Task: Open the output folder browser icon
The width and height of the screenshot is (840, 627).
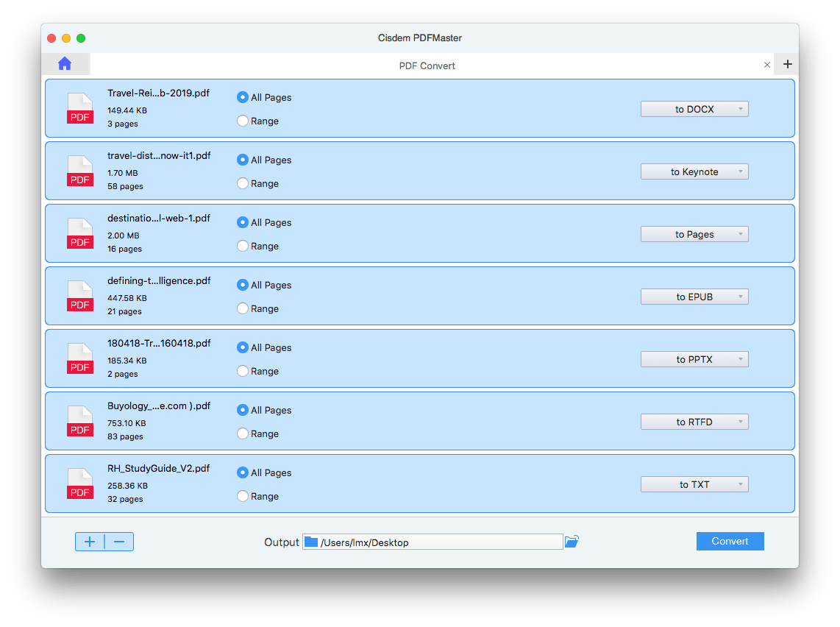Action: coord(572,541)
